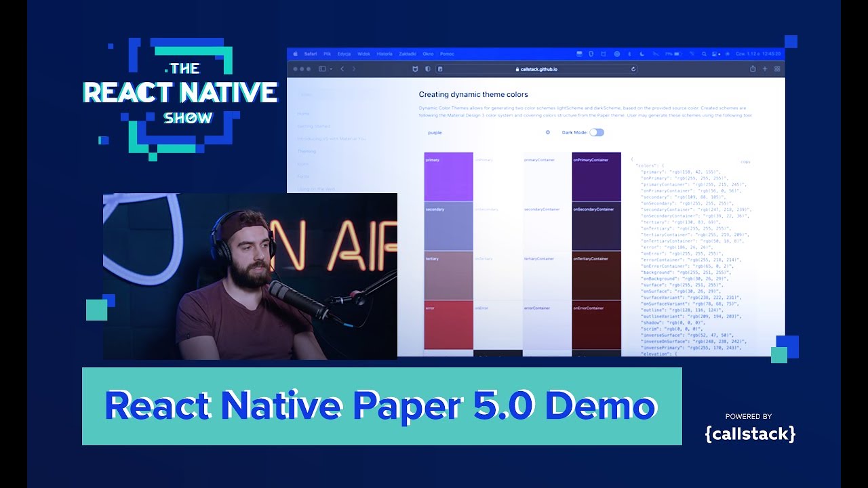
Task: Open the Pomoc menu
Action: pos(447,54)
